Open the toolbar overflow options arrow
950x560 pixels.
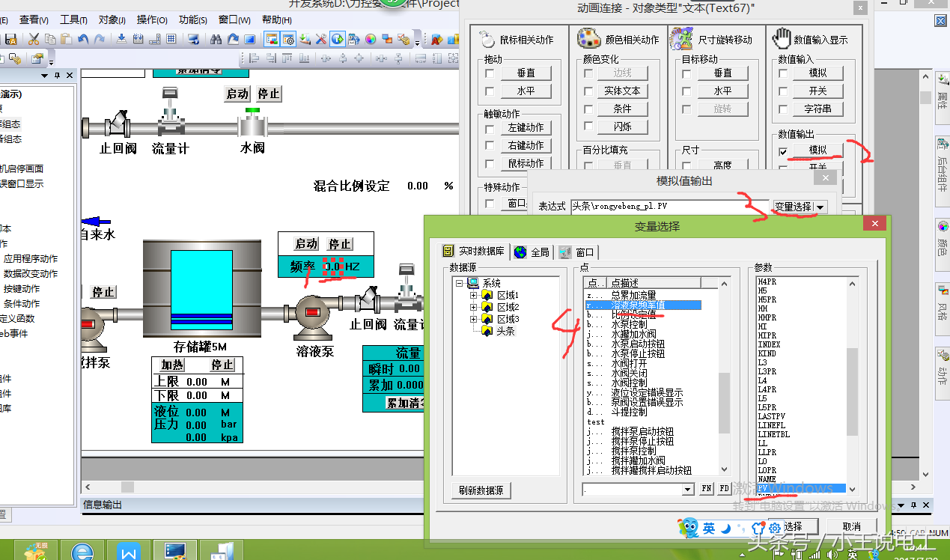point(417,44)
